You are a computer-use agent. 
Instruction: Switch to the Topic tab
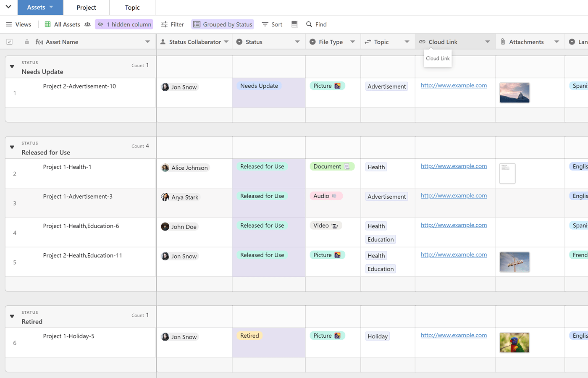pyautogui.click(x=132, y=8)
